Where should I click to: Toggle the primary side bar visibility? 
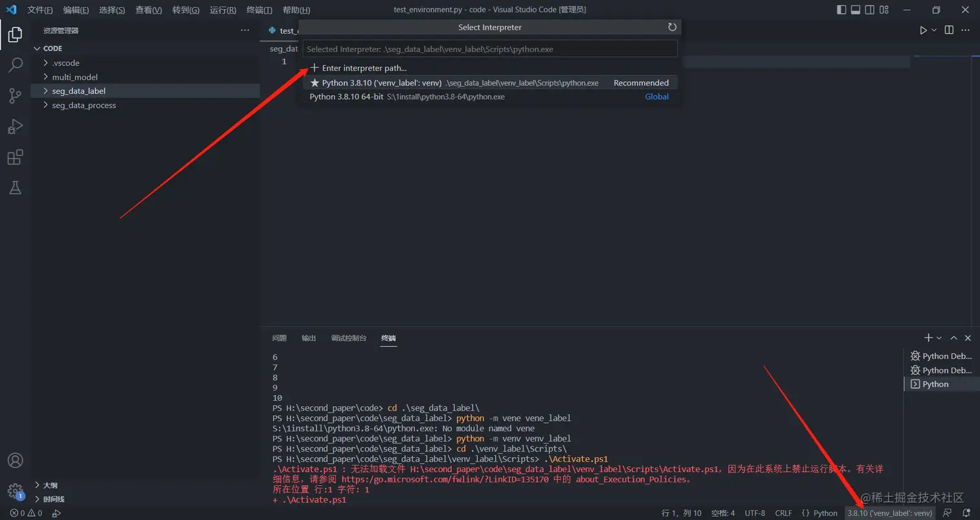tap(841, 10)
